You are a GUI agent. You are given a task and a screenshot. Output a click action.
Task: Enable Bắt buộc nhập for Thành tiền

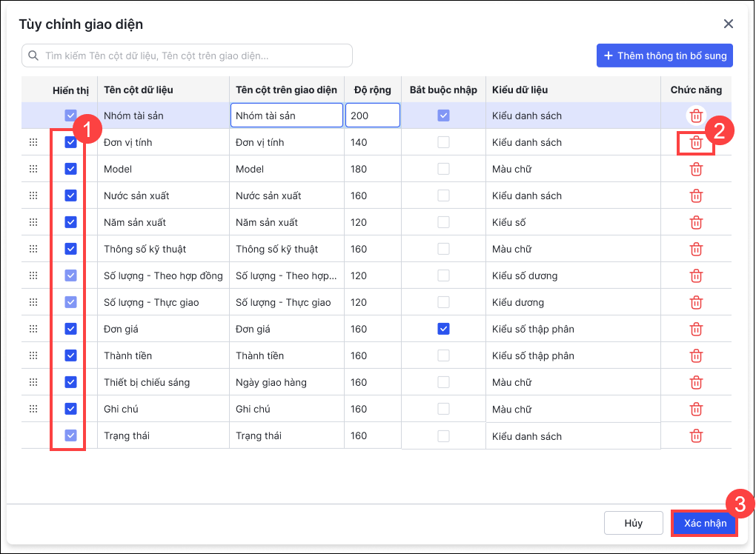[x=443, y=356]
